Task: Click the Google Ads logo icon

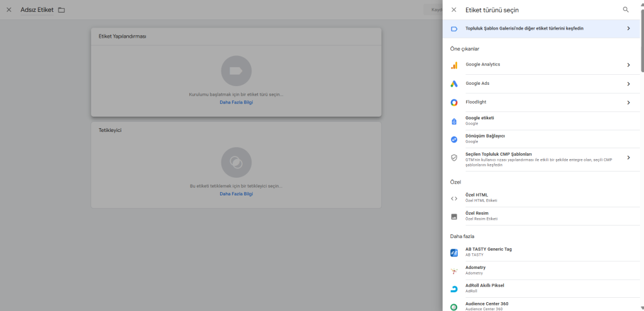Action: click(x=454, y=84)
